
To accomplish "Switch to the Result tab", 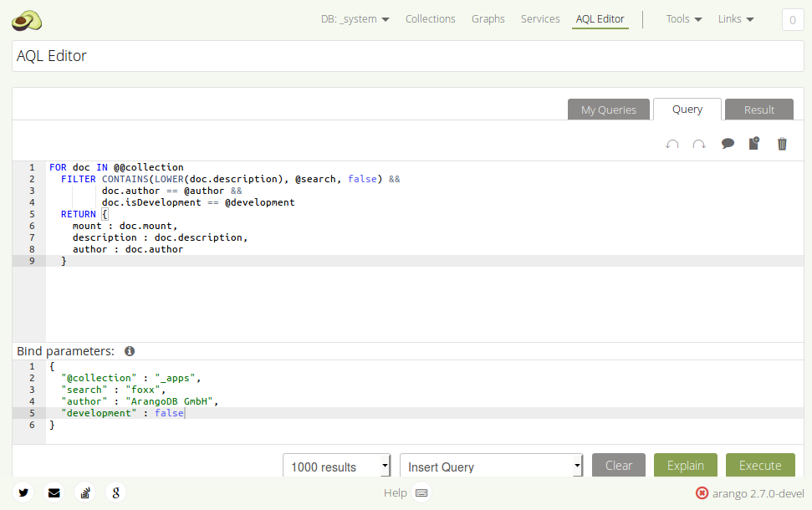I will coord(758,109).
